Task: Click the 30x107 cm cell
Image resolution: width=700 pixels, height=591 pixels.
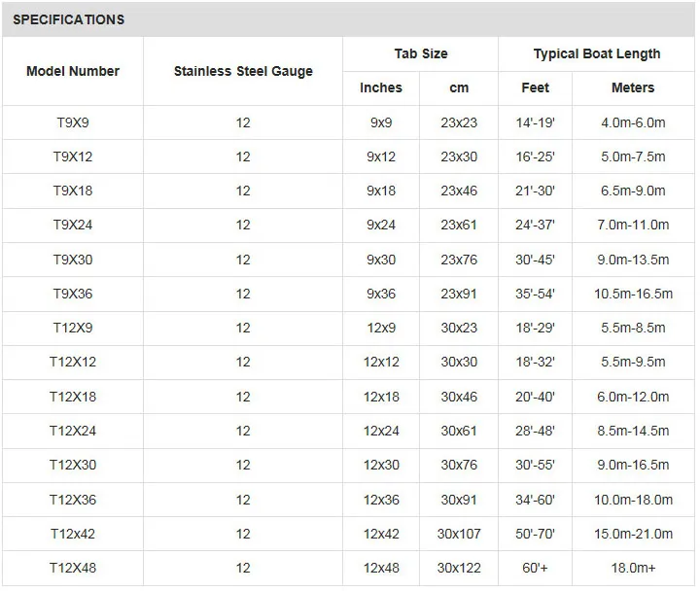Action: click(459, 534)
